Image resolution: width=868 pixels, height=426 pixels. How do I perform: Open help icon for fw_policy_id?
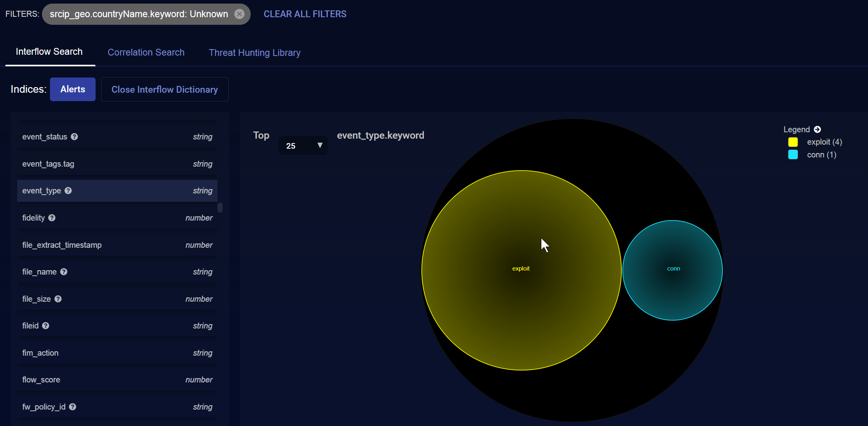[x=72, y=407]
